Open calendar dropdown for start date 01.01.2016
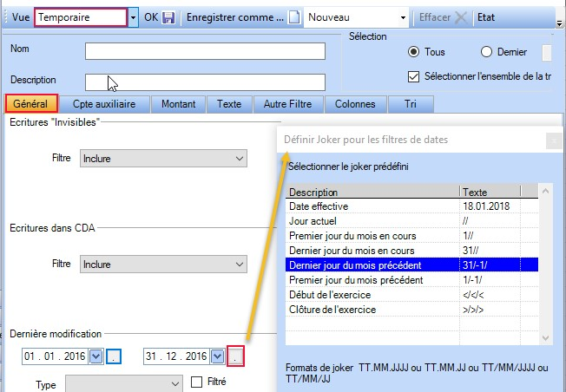Image resolution: width=566 pixels, height=392 pixels. 96,356
